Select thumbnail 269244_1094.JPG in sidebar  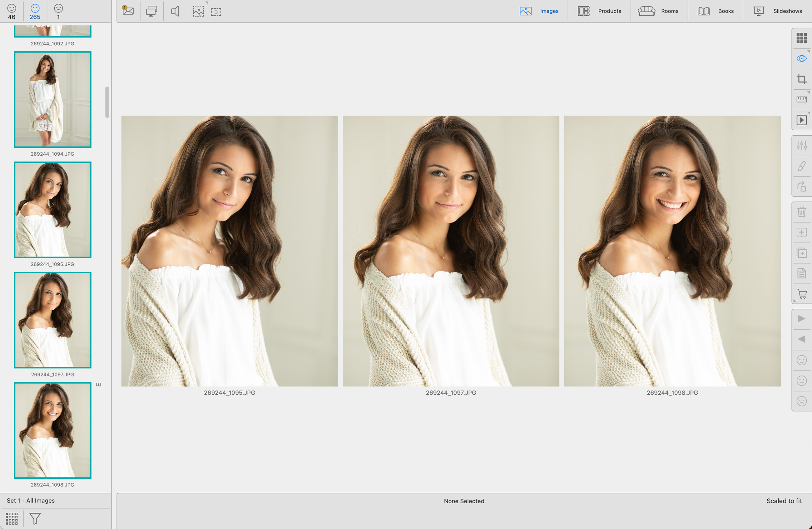(52, 99)
